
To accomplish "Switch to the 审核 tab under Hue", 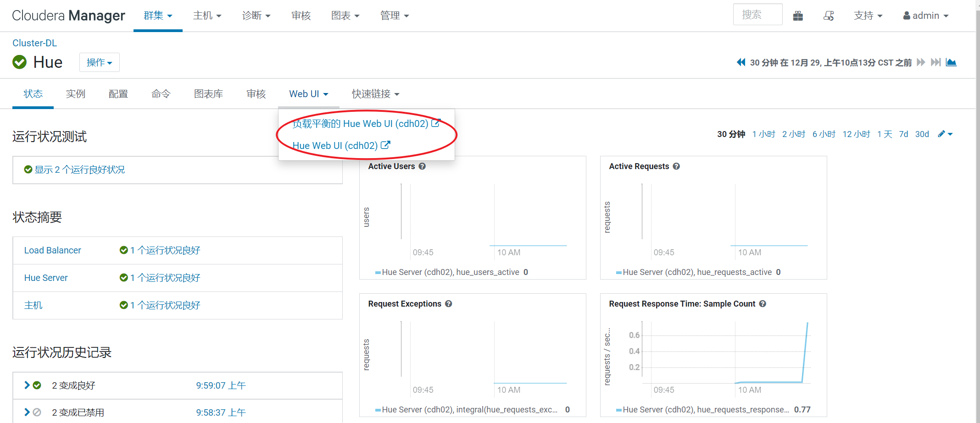I will coord(256,94).
